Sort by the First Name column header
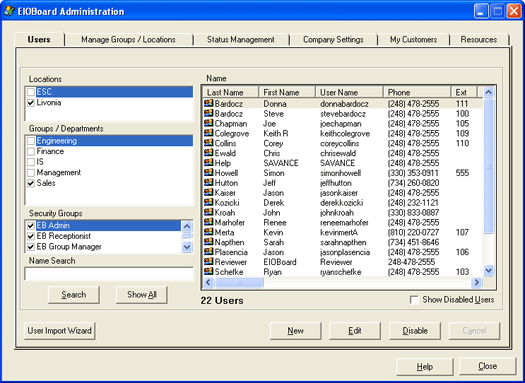 [287, 92]
